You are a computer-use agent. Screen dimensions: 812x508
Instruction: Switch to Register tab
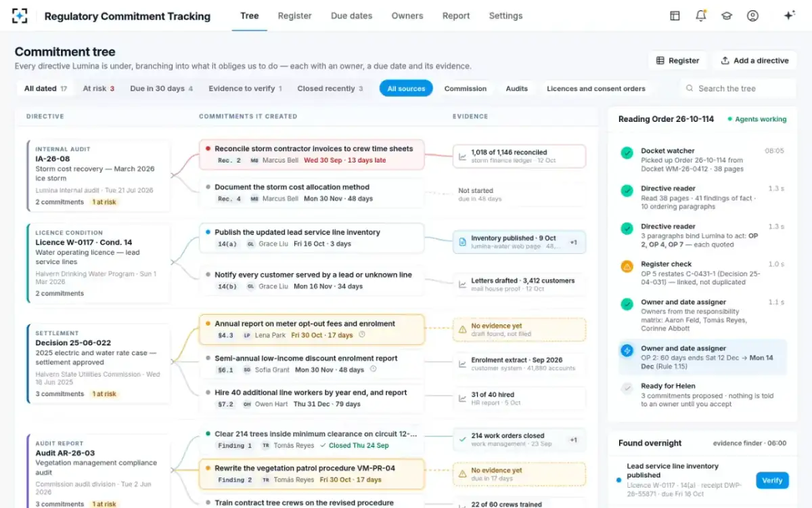point(295,16)
